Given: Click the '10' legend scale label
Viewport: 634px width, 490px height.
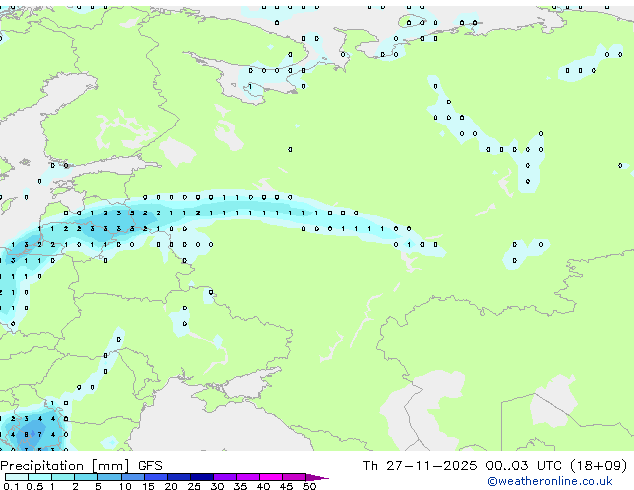Looking at the screenshot, I should 125,486.
